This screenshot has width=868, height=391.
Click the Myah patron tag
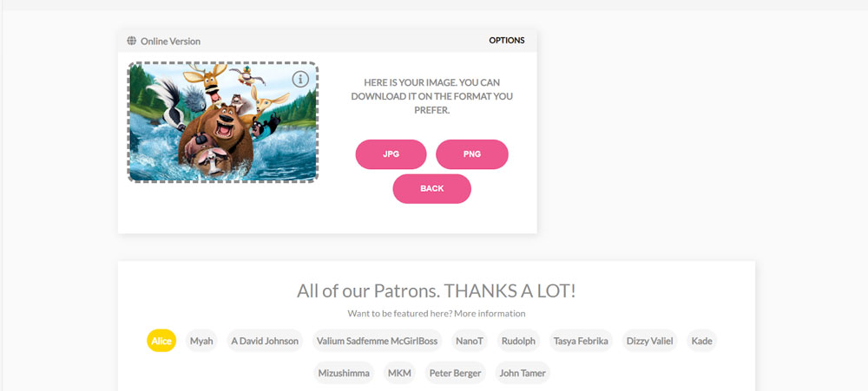201,341
